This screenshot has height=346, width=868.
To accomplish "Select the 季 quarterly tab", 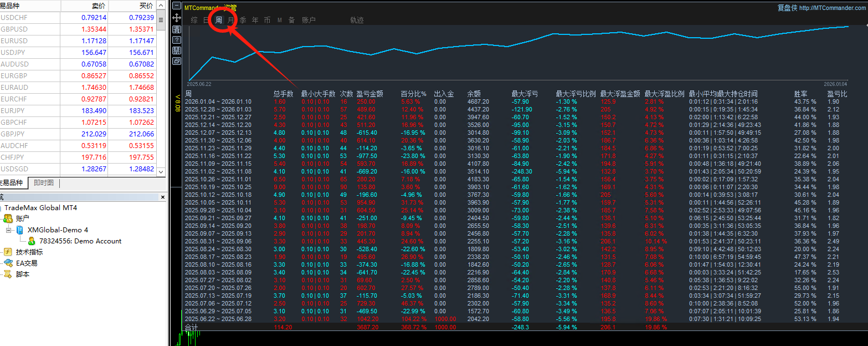I will [243, 20].
